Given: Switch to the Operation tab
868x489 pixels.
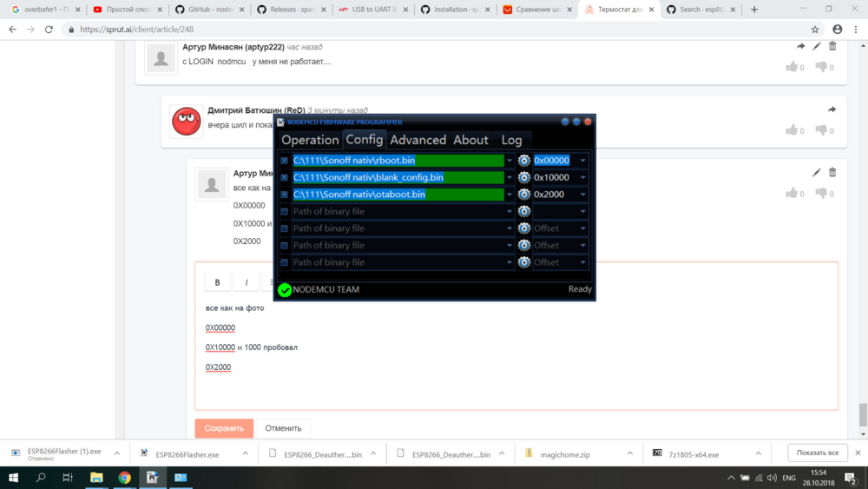Looking at the screenshot, I should point(310,140).
